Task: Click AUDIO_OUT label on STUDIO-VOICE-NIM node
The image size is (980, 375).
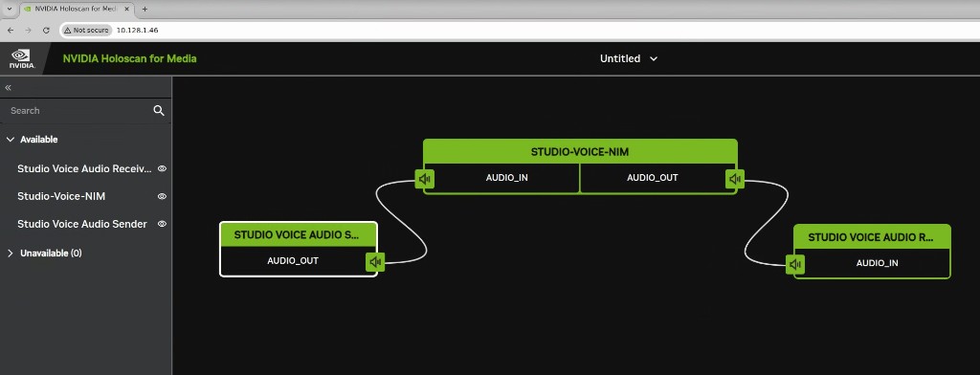Action: [653, 178]
